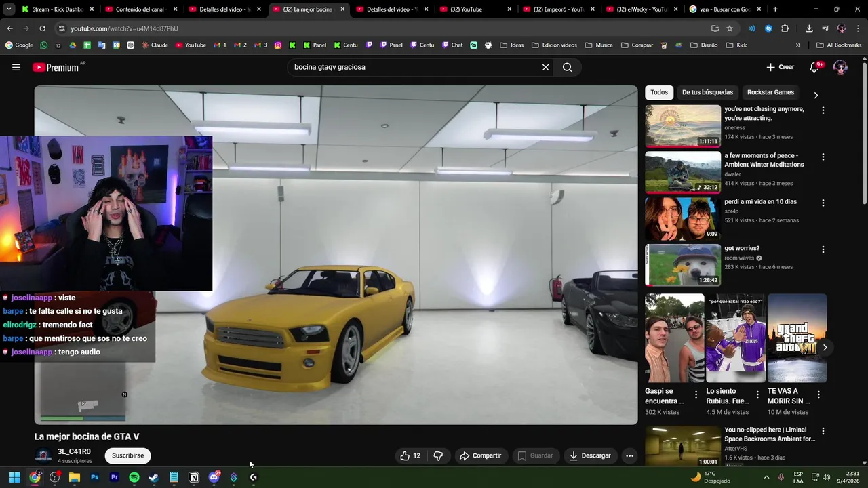The height and width of the screenshot is (488, 868).
Task: Open "a few moments of peace" video title
Action: (x=764, y=160)
